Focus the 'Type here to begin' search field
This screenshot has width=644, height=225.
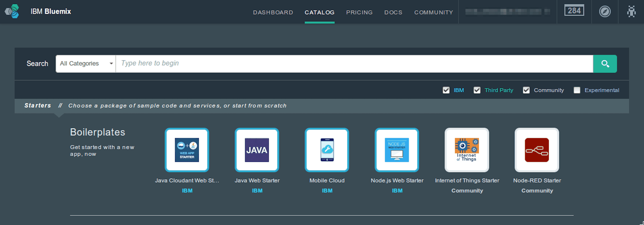354,64
